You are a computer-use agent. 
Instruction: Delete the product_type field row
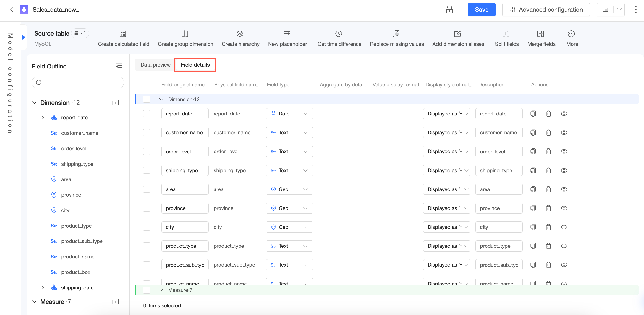point(548,246)
